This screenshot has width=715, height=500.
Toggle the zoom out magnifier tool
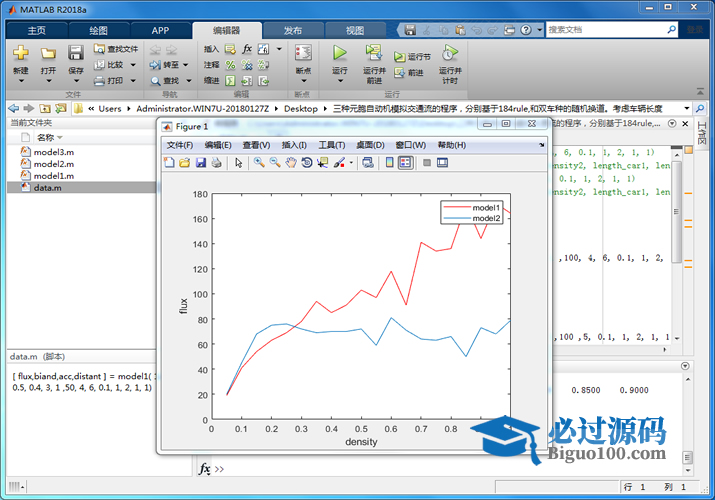tap(275, 162)
